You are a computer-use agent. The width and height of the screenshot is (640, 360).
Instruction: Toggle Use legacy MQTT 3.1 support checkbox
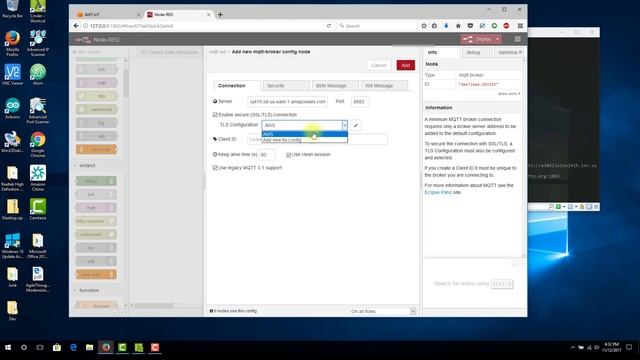tap(215, 168)
